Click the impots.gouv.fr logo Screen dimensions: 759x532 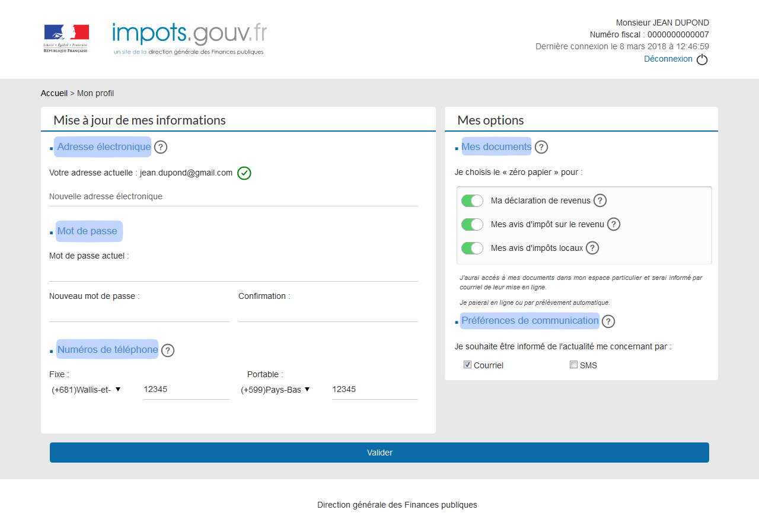190,39
